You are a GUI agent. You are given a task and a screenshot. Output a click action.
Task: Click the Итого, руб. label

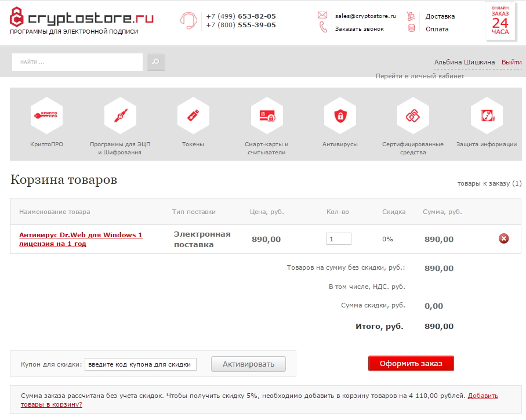click(379, 327)
